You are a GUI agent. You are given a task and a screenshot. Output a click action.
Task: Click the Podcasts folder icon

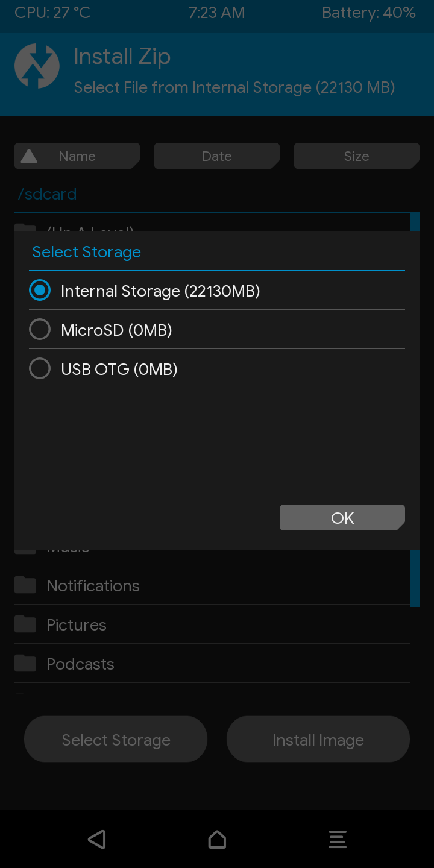click(25, 663)
